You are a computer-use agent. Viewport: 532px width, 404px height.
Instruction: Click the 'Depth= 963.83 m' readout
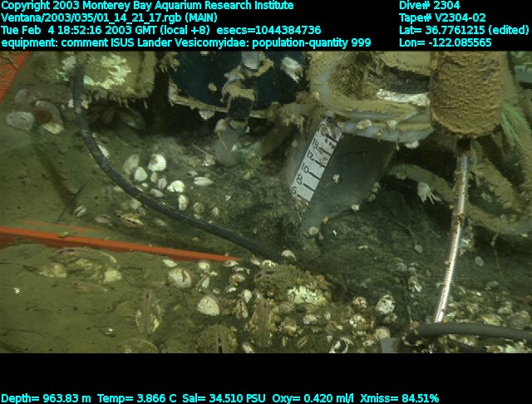(47, 398)
